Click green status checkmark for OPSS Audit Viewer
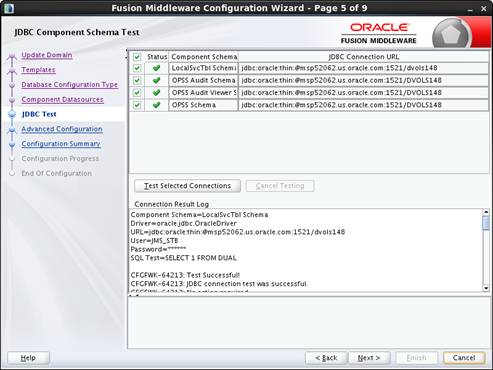The width and height of the screenshot is (493, 370). point(156,93)
